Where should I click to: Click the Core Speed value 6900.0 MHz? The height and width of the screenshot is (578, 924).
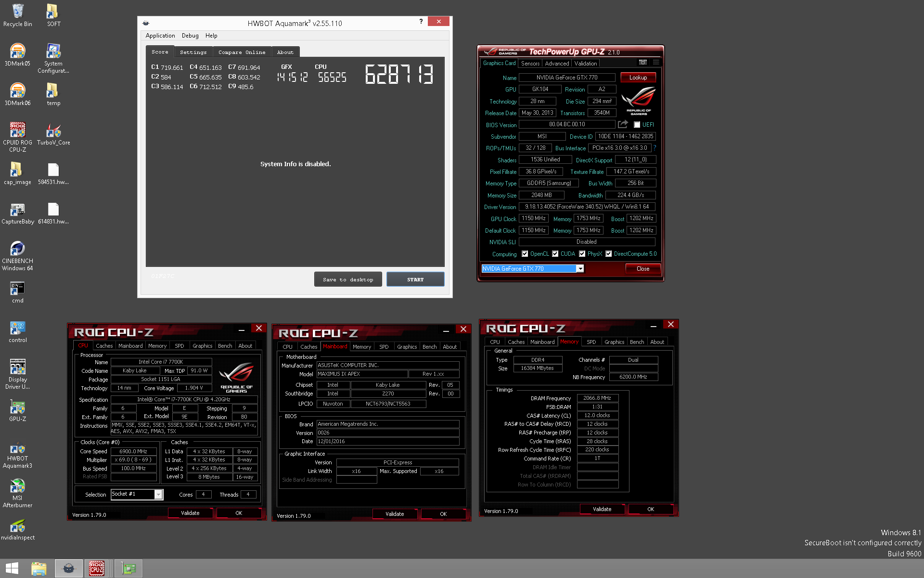tap(134, 451)
